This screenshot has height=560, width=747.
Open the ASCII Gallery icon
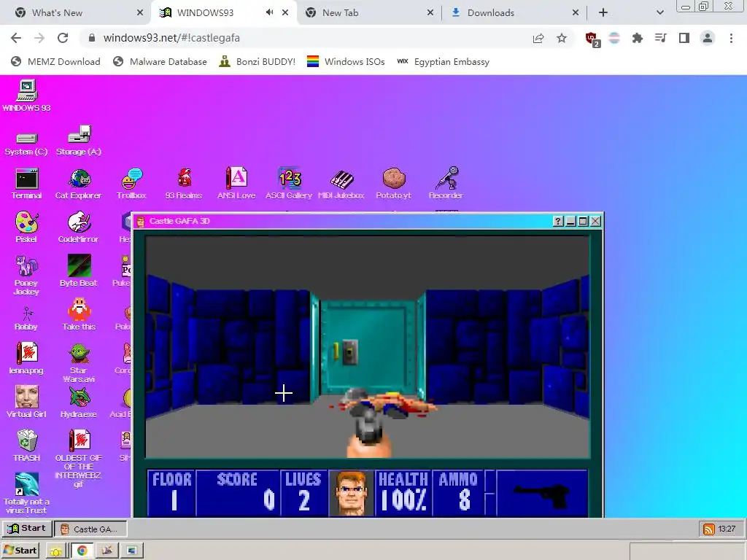[x=289, y=184]
